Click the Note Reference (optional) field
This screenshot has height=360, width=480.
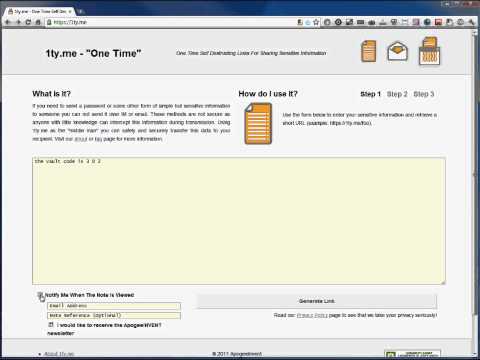coord(114,315)
